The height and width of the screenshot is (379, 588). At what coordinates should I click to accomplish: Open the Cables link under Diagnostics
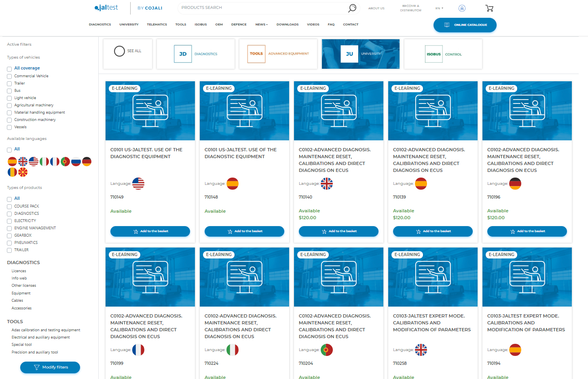[x=17, y=301]
